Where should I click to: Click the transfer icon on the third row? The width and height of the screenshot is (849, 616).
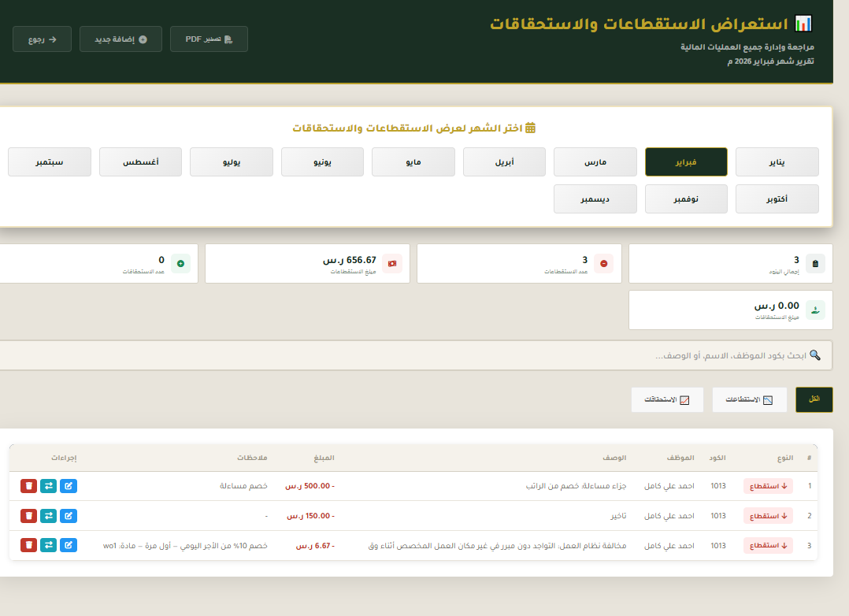(x=49, y=544)
